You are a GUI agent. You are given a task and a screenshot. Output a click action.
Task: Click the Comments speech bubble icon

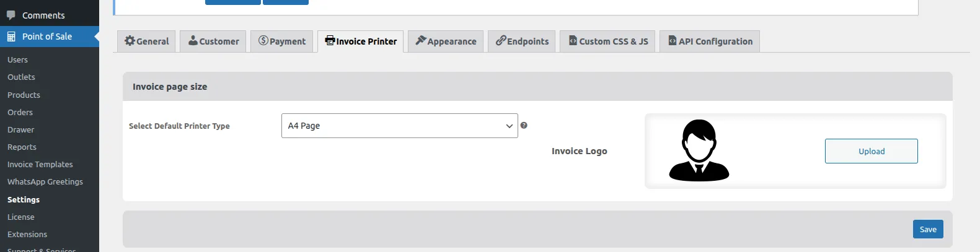[11, 15]
